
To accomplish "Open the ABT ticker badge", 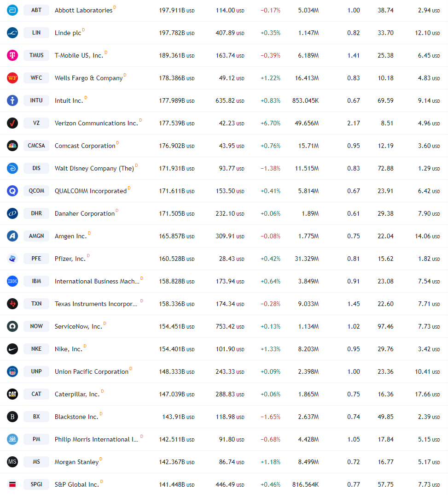I will [36, 10].
